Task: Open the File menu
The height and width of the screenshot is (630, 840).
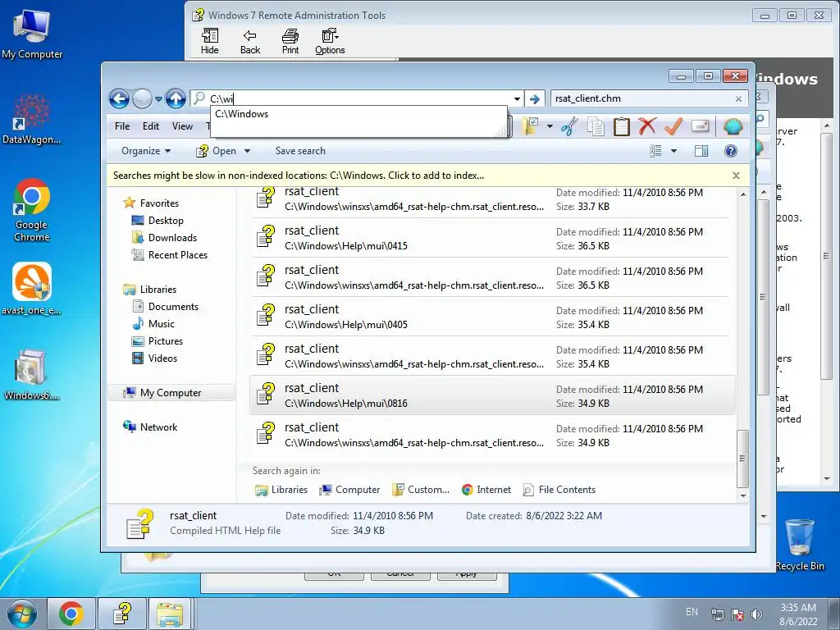Action: point(122,126)
